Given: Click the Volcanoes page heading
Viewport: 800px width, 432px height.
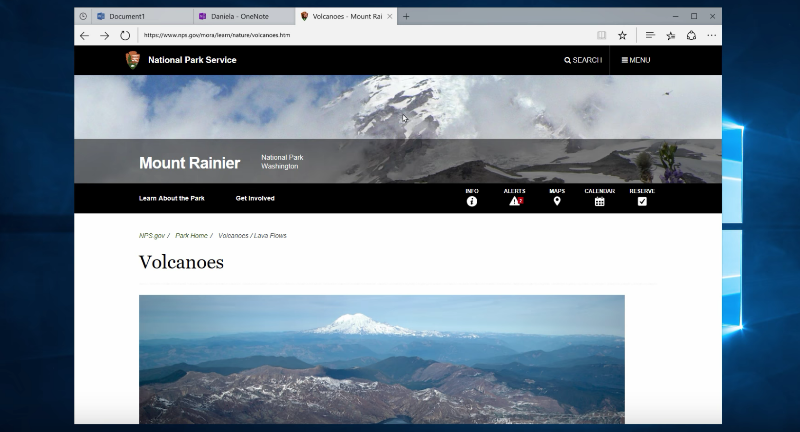Looking at the screenshot, I should [x=181, y=262].
